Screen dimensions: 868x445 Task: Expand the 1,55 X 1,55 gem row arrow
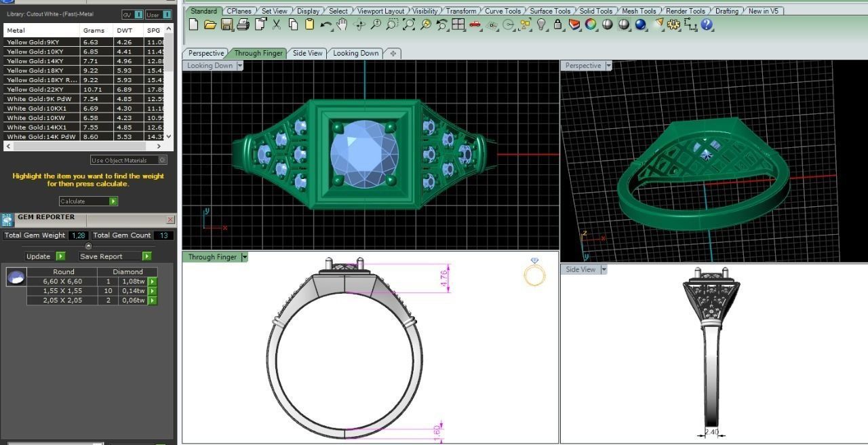[153, 290]
